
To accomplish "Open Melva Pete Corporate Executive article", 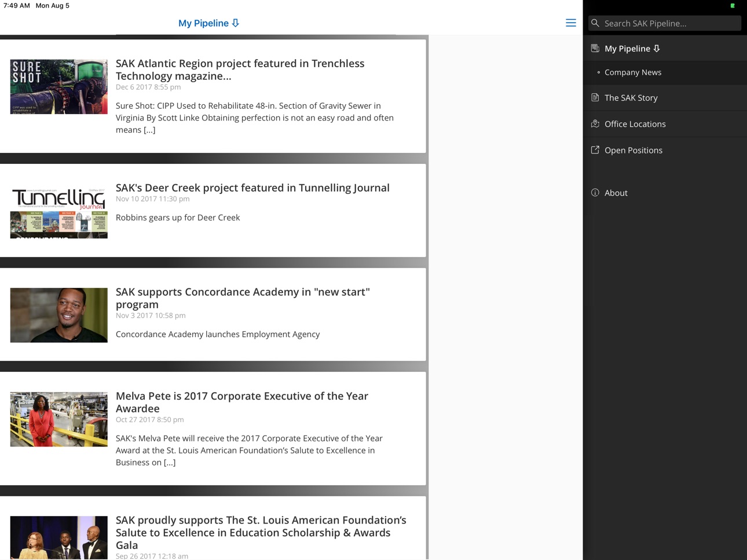I will point(242,402).
